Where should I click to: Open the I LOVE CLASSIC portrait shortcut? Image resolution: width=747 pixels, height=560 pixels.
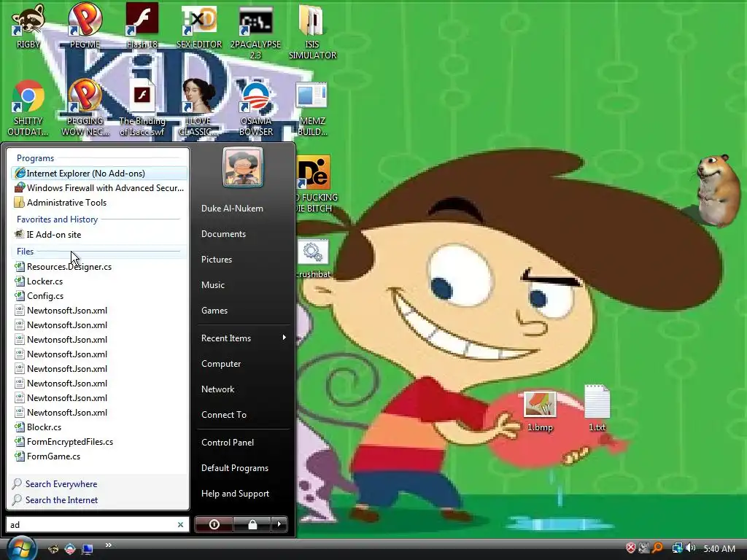click(198, 108)
